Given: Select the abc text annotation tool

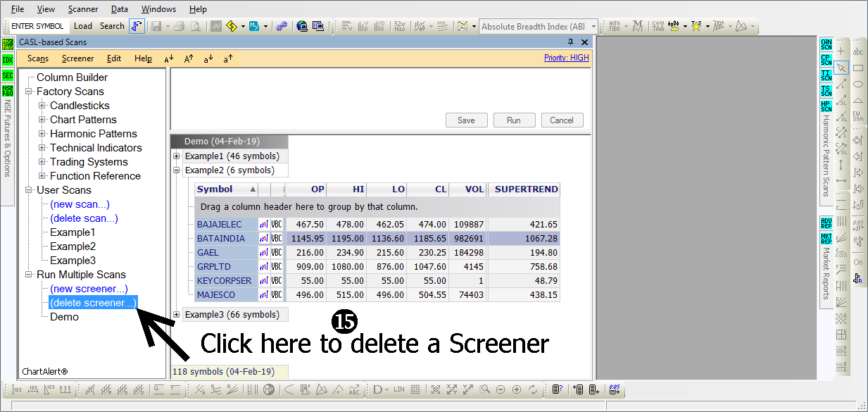Looking at the screenshot, I should click(x=858, y=51).
